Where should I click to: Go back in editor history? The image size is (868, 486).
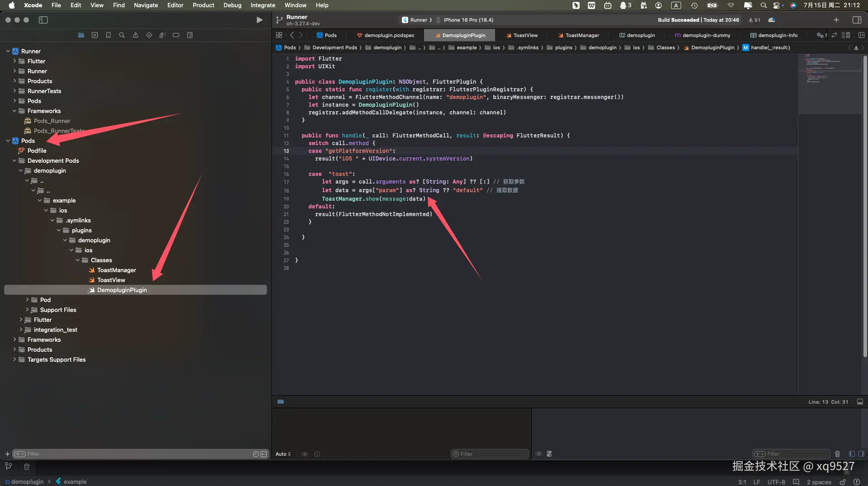292,35
